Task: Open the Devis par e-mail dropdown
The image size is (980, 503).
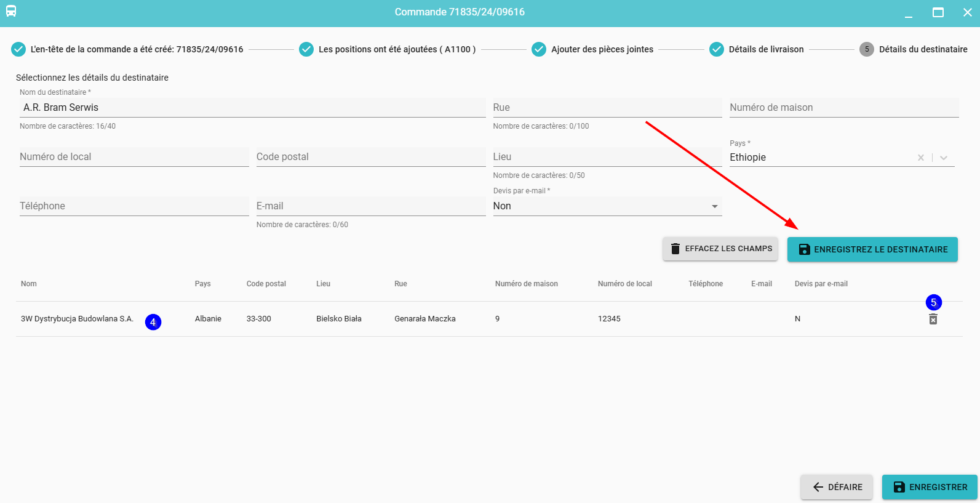Action: [x=714, y=206]
